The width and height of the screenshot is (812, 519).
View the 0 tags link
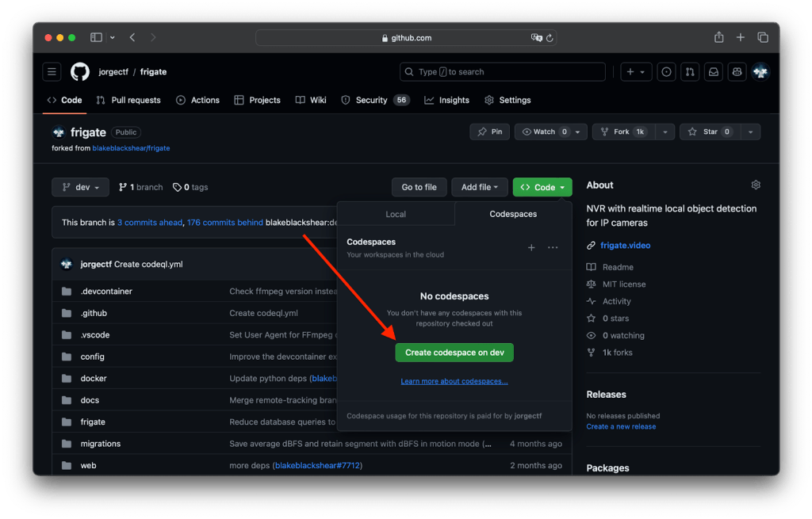[190, 187]
